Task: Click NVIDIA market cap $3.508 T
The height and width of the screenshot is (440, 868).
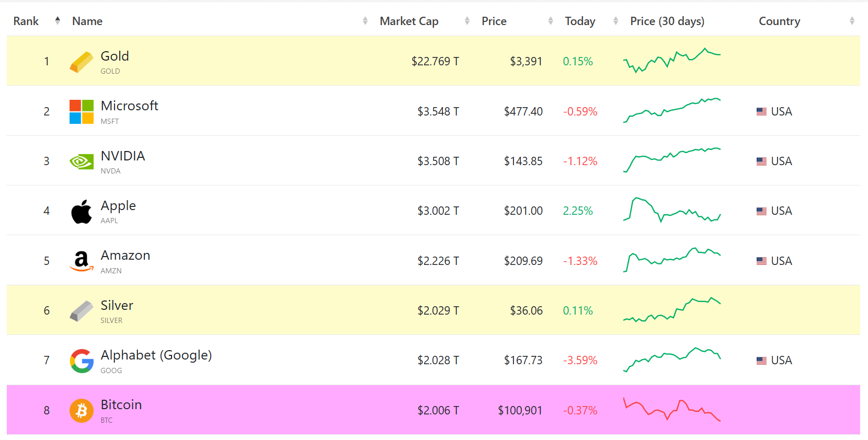Action: 438,161
